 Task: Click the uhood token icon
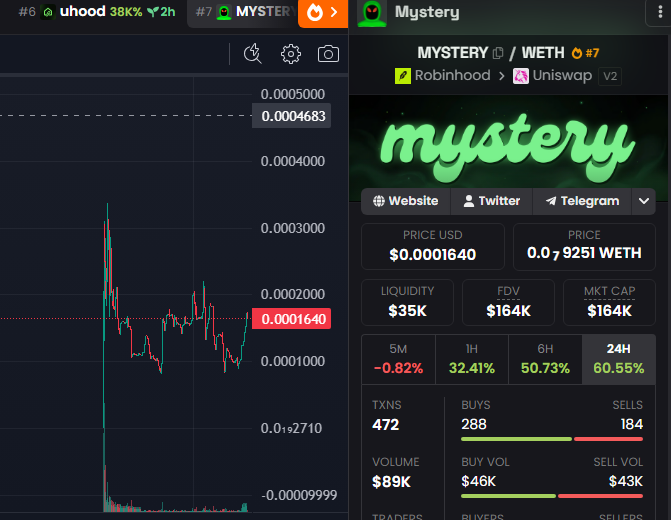click(48, 12)
